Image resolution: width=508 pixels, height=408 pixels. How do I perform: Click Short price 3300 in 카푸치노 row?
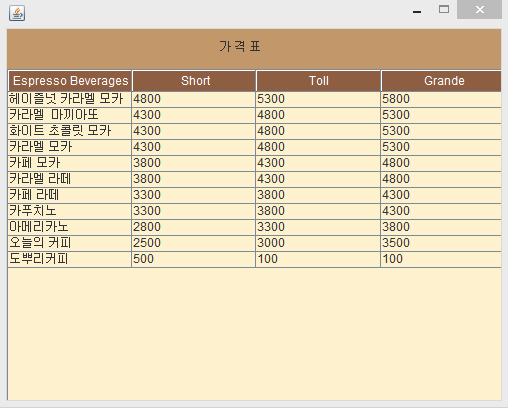pos(194,211)
